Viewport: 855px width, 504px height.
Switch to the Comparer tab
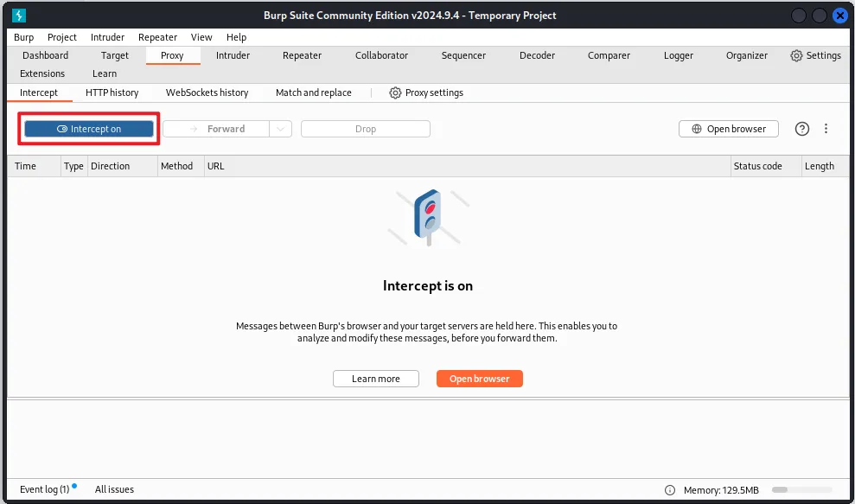tap(609, 55)
